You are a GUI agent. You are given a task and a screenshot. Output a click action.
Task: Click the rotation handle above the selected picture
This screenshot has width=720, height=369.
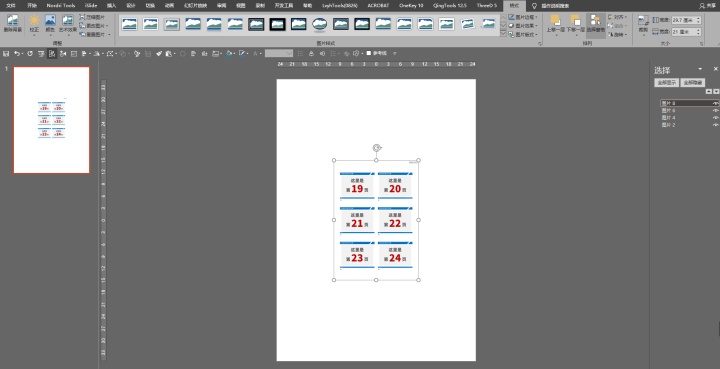coord(377,147)
